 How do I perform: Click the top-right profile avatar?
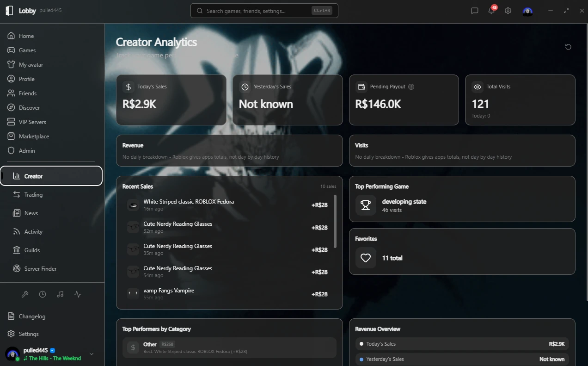pos(527,11)
